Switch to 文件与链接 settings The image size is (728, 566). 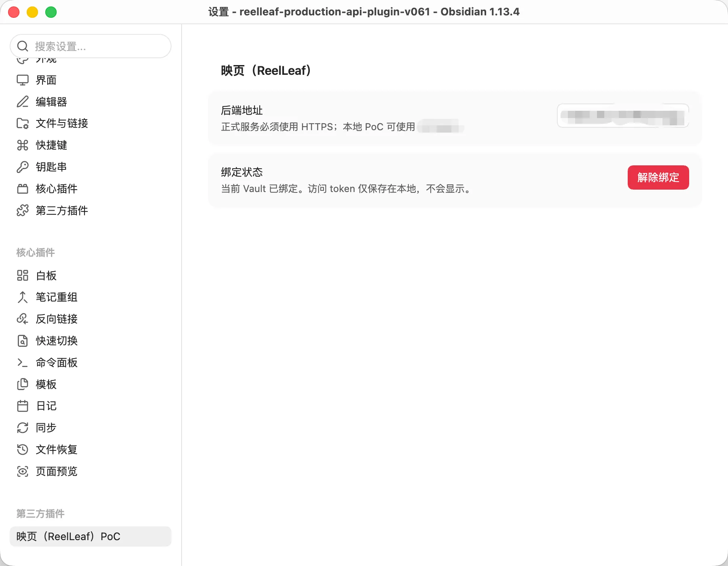(91, 123)
